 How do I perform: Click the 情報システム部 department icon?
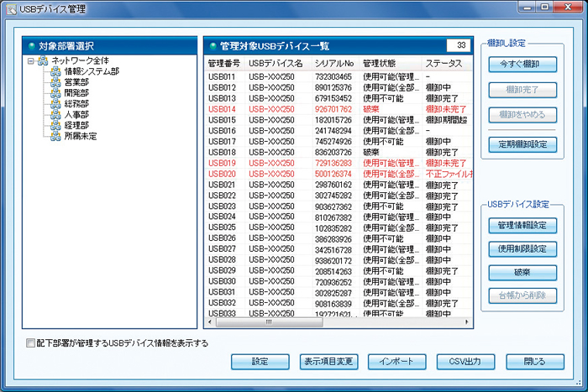(56, 71)
